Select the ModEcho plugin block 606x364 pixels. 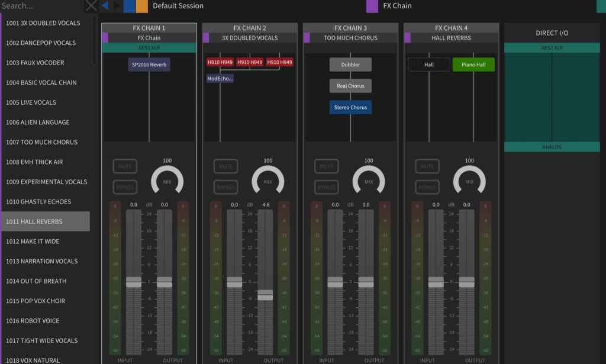[220, 78]
